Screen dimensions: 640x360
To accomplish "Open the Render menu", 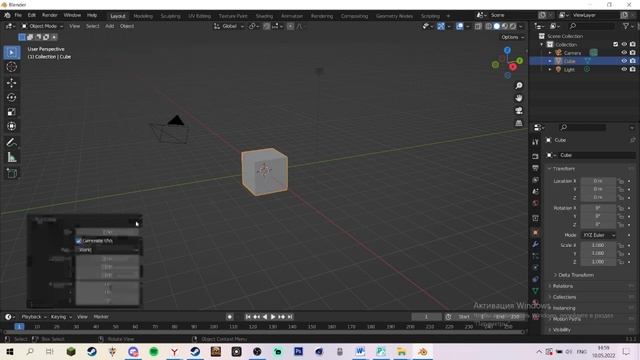I will [50, 15].
